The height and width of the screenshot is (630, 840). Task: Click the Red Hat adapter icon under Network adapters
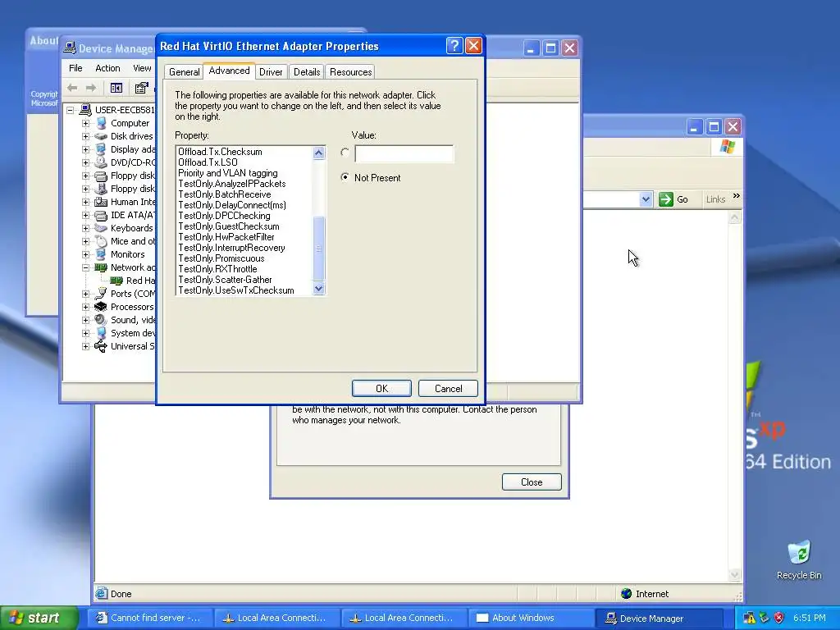tap(116, 281)
